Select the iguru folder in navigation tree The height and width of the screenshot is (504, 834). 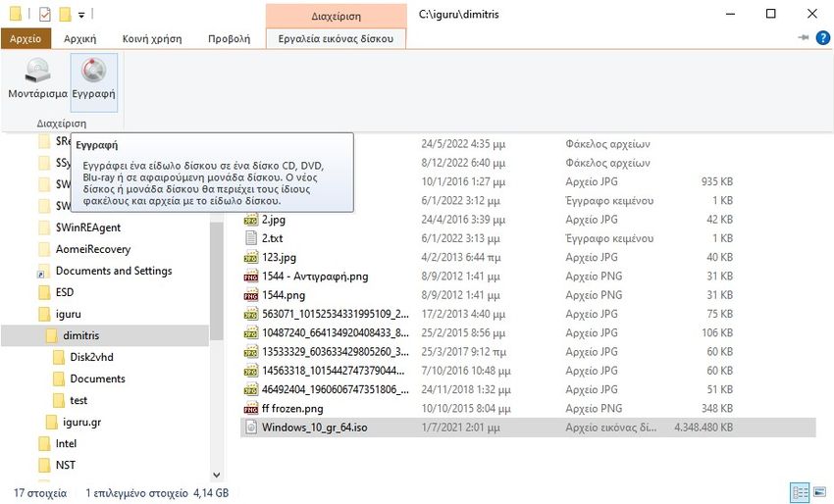68,314
